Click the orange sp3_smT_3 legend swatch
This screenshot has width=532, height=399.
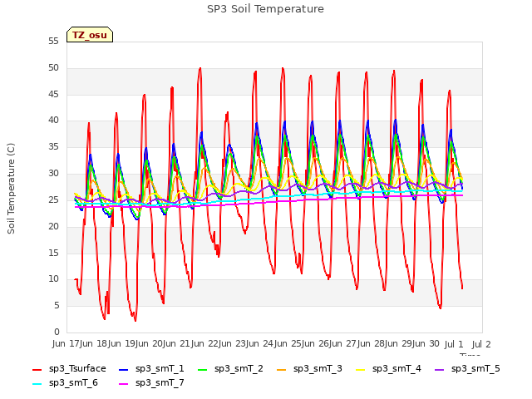[x=282, y=369]
